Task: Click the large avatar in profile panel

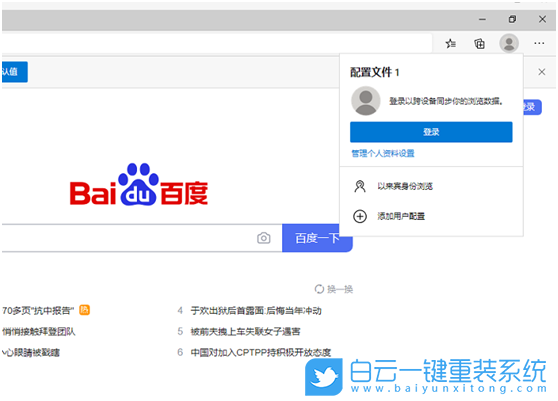Action: (365, 101)
